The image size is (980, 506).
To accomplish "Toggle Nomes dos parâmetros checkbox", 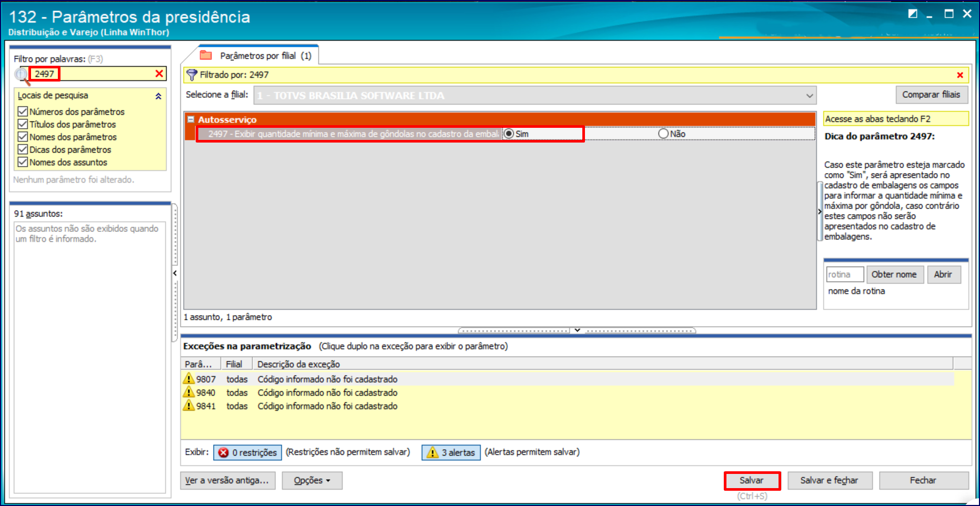I will pyautogui.click(x=23, y=137).
